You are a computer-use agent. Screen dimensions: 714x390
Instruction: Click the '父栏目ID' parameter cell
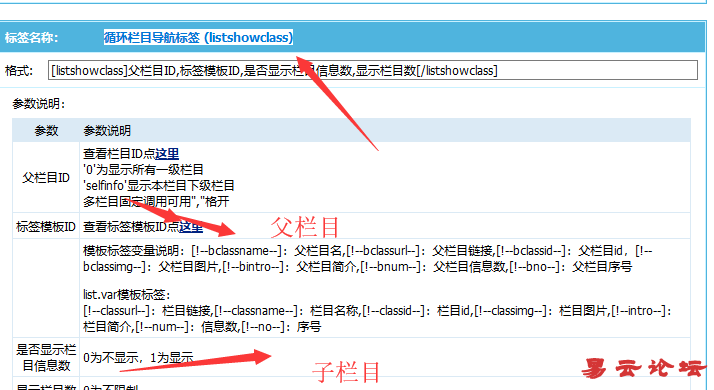(46, 178)
